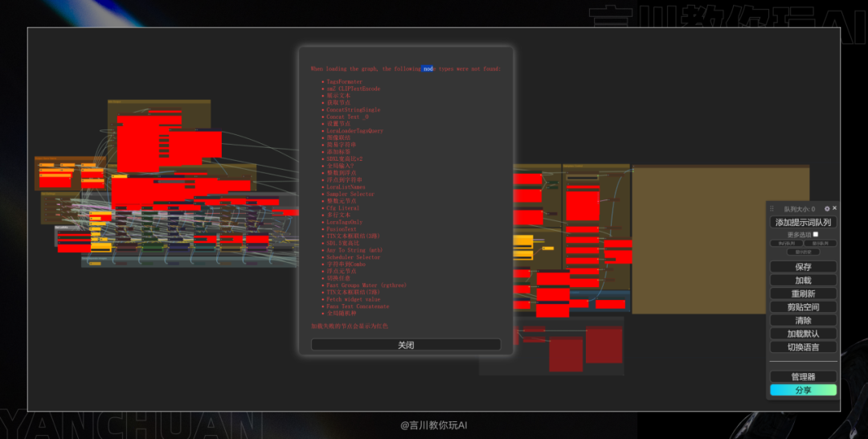Image resolution: width=868 pixels, height=439 pixels.
Task: Open the queue panel settings gear
Action: (827, 209)
